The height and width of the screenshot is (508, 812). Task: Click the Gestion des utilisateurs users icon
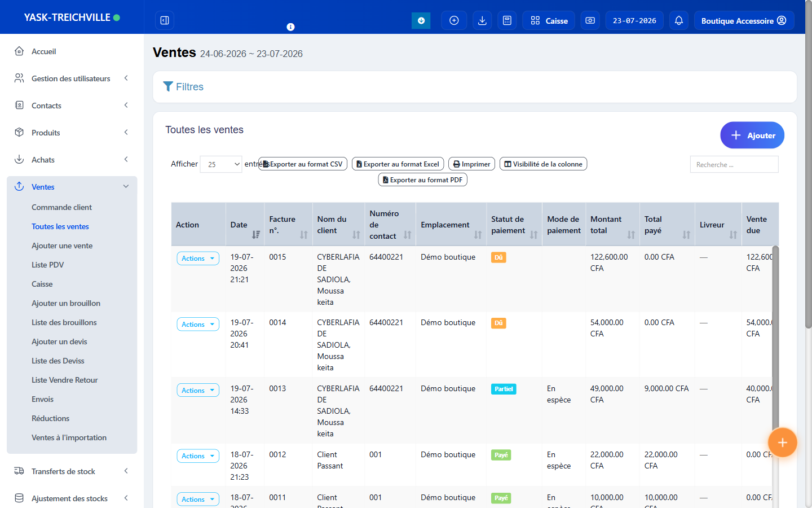tap(19, 78)
